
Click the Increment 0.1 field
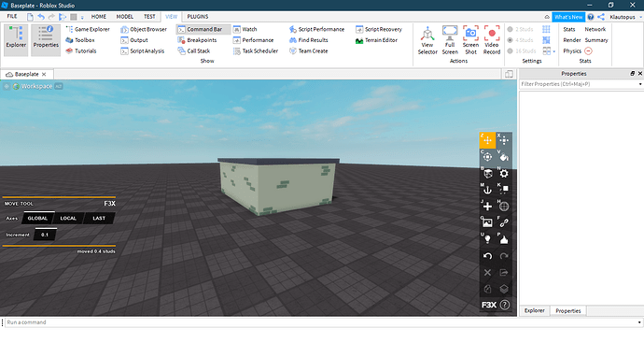pos(45,235)
